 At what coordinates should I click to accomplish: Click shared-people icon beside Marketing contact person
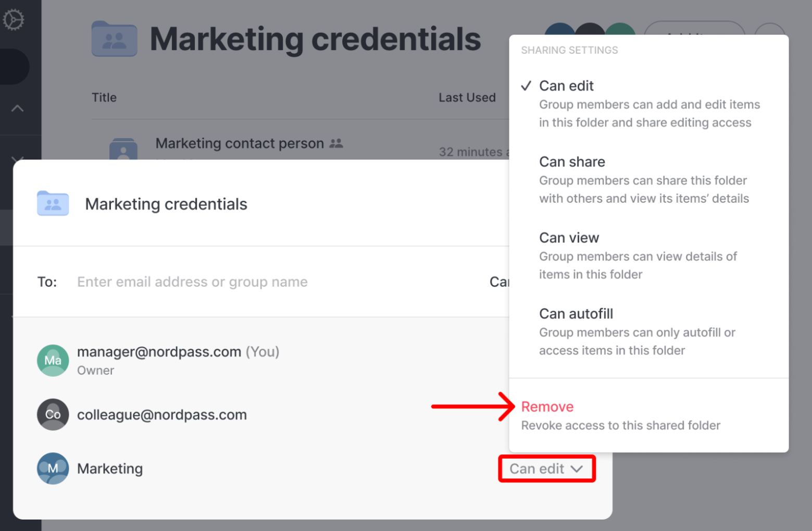[336, 143]
